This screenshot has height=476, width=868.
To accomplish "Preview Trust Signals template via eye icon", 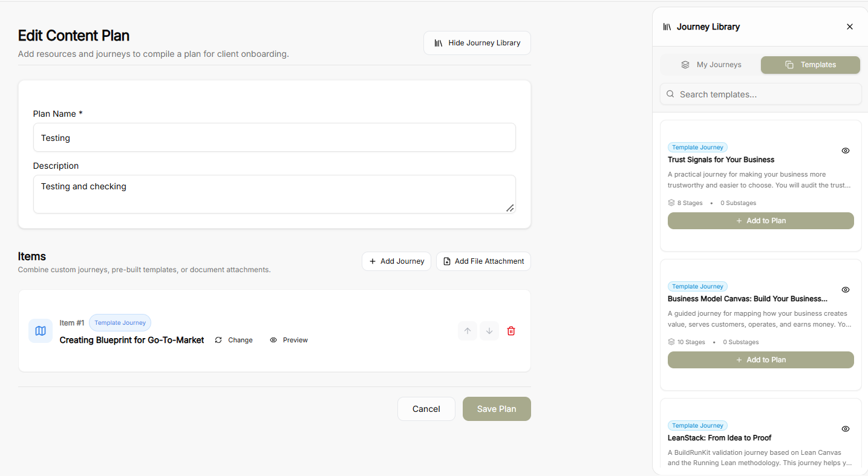I will tap(846, 151).
